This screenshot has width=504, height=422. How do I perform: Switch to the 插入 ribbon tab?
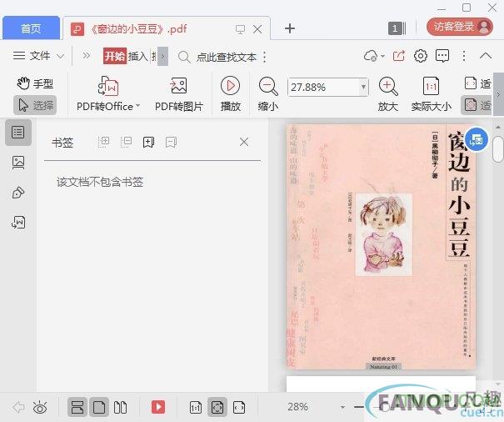point(138,57)
